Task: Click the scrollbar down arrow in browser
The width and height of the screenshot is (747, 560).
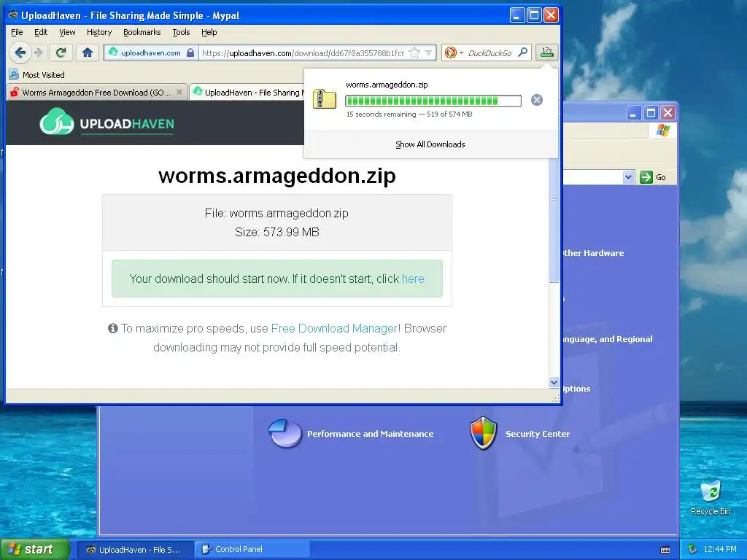Action: click(x=554, y=382)
